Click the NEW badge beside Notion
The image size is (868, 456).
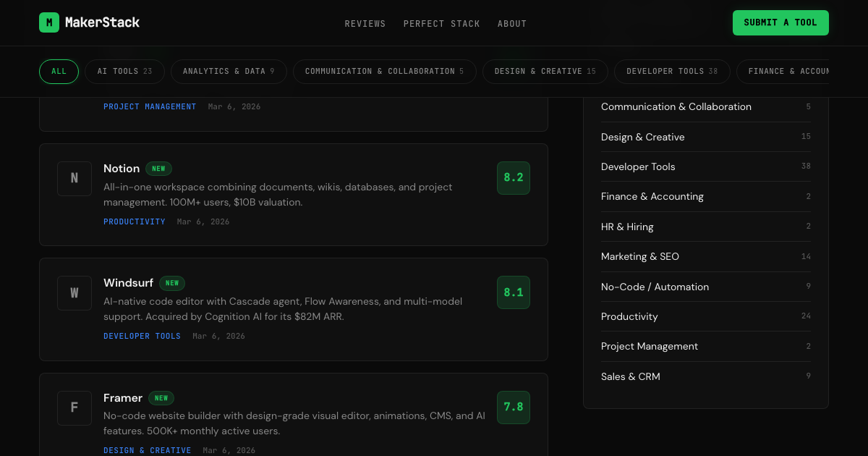(158, 168)
